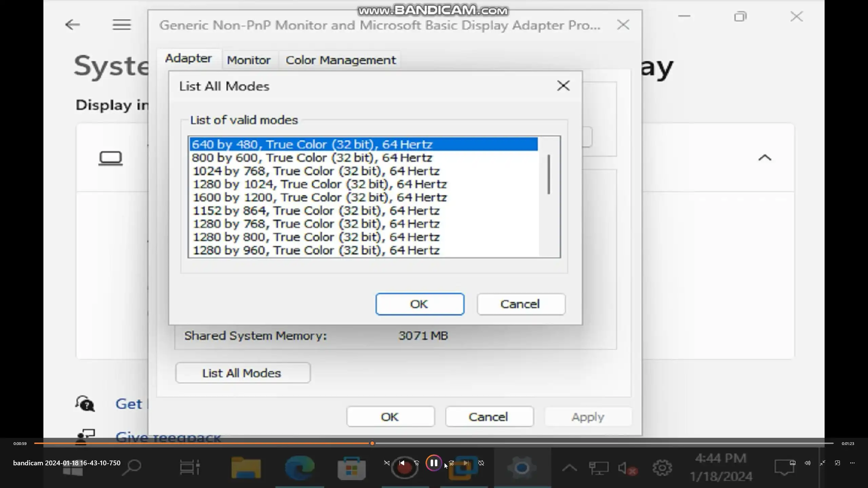Exit full screen mode
Image resolution: width=868 pixels, height=488 pixels.
pyautogui.click(x=823, y=463)
